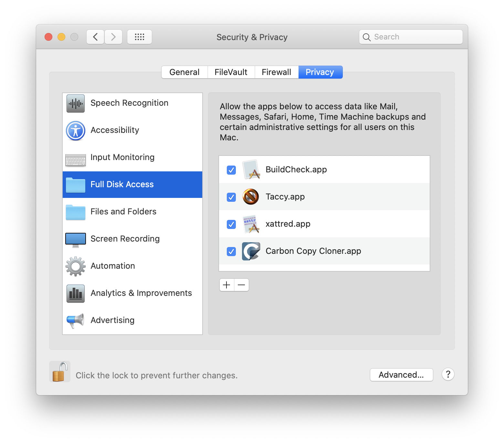This screenshot has width=504, height=443.
Task: Toggle the xattred.app checkbox
Action: 231,224
